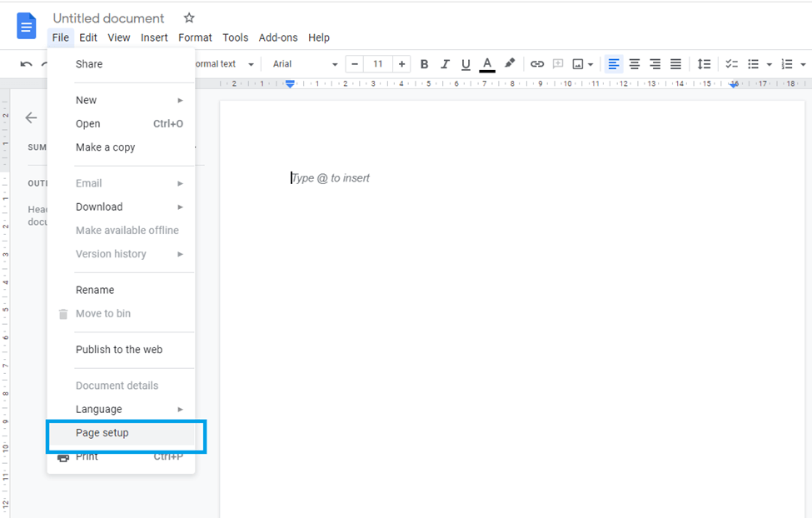This screenshot has height=518, width=812.
Task: Open the Insert link icon
Action: tap(537, 64)
